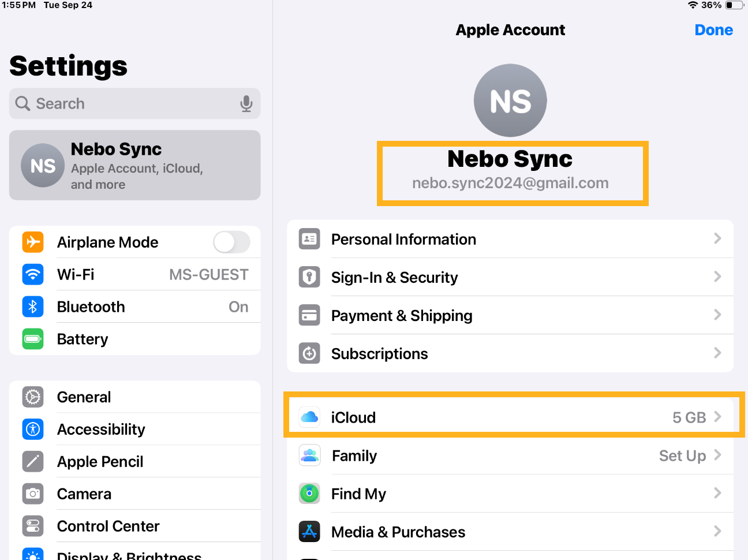The height and width of the screenshot is (560, 748).
Task: Open the Personal Information row
Action: tap(510, 239)
